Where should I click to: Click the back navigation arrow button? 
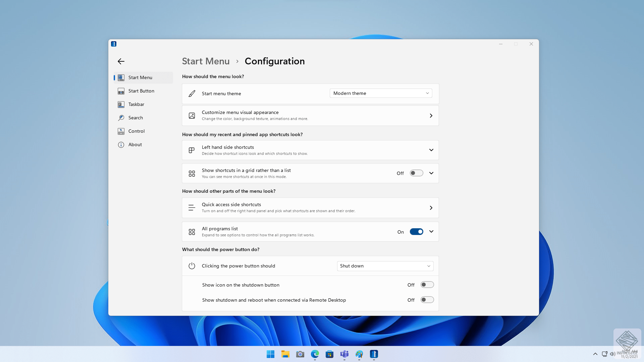click(121, 61)
